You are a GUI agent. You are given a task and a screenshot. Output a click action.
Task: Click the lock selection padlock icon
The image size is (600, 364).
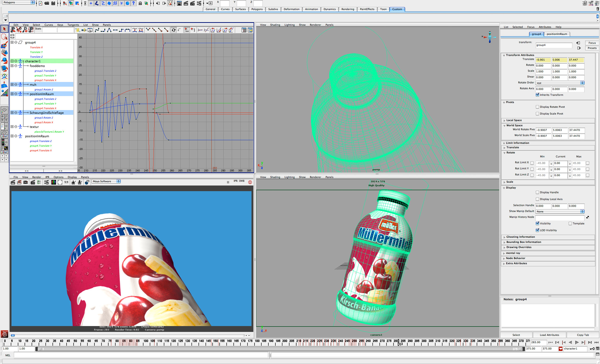coord(140,3)
